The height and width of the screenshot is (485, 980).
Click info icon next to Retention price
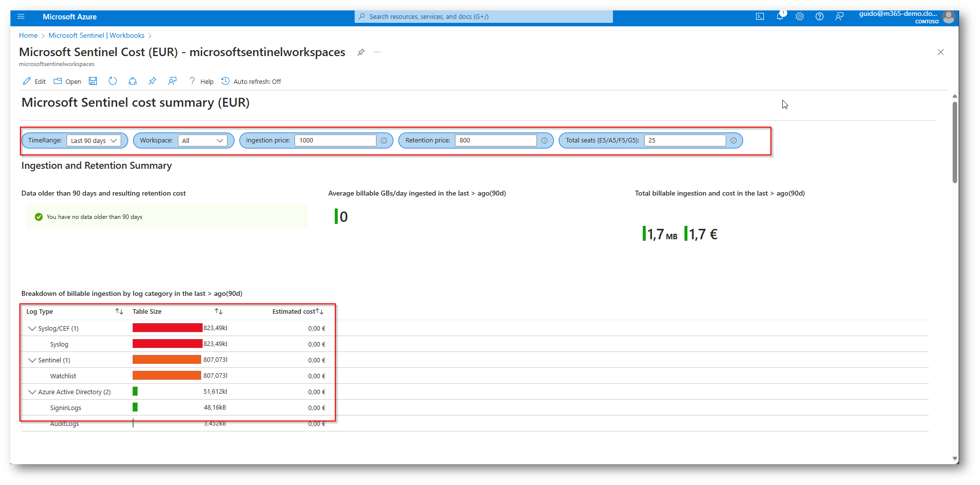click(x=544, y=140)
